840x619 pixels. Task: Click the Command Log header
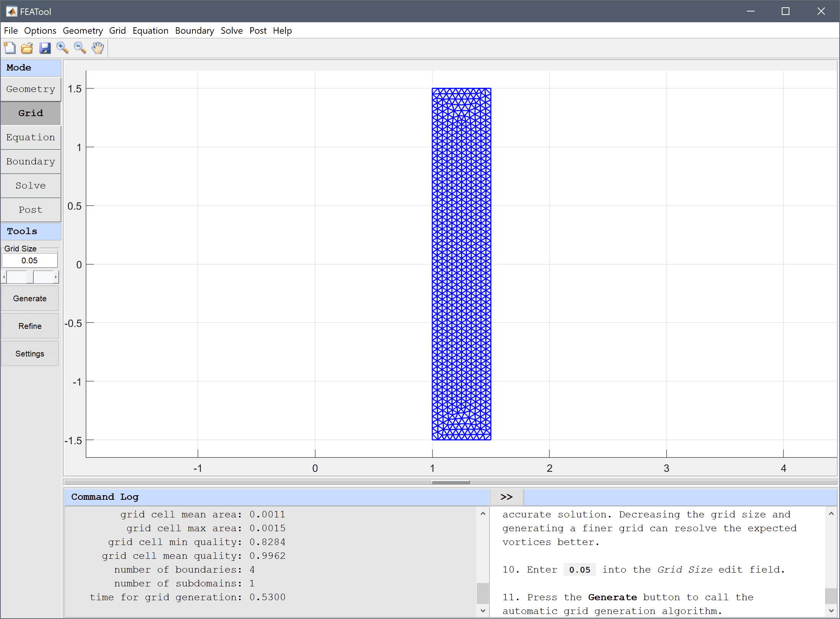coord(277,497)
